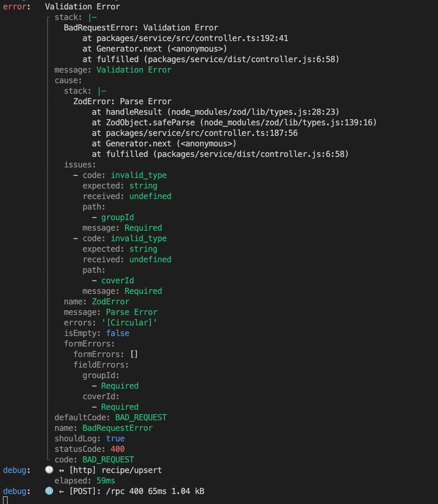The image size is (438, 504).
Task: Click the "cause:" key
Action: tap(68, 80)
